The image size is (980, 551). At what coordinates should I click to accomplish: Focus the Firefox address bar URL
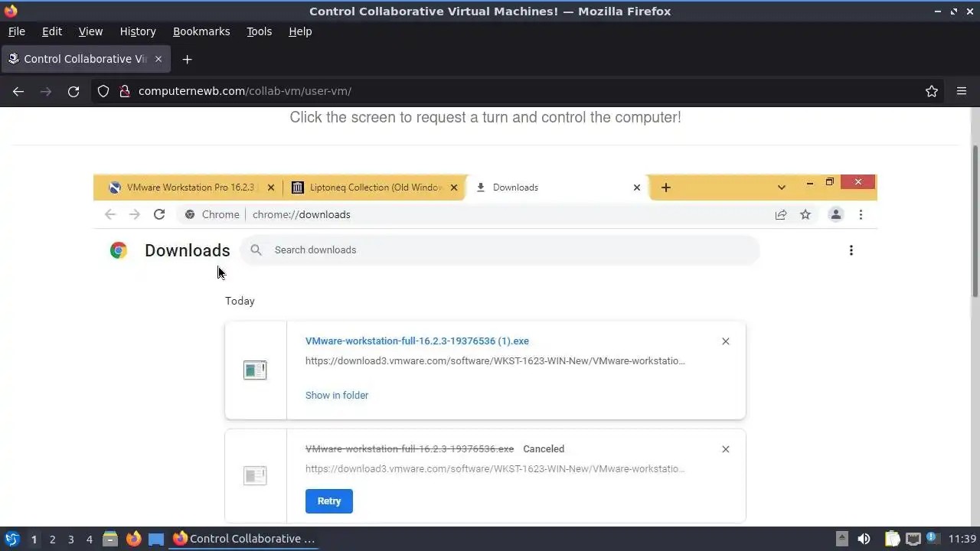click(x=245, y=91)
